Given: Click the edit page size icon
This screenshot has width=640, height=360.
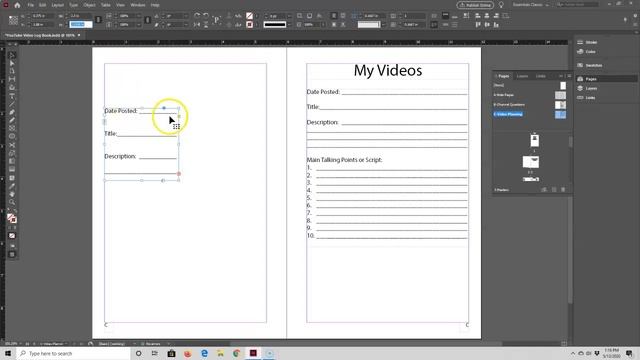Looking at the screenshot, I should 544,190.
